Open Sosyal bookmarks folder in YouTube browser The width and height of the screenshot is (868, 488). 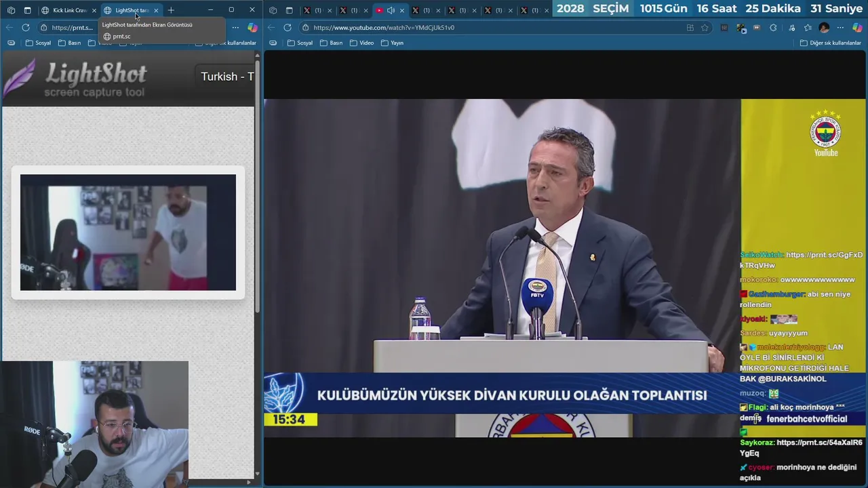point(300,43)
